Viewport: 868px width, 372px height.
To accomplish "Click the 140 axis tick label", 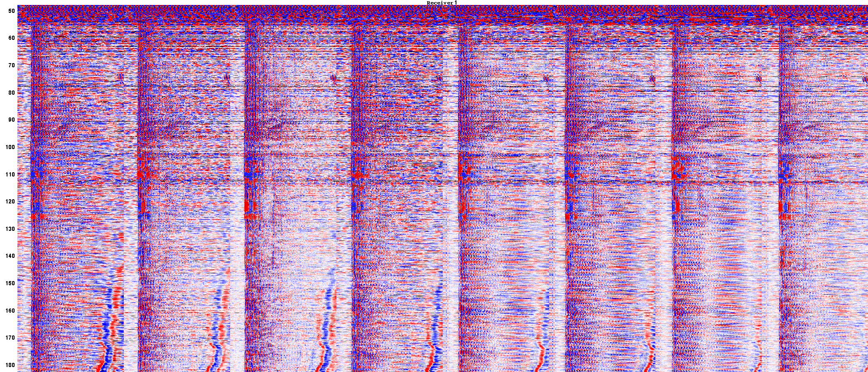I will (10, 256).
